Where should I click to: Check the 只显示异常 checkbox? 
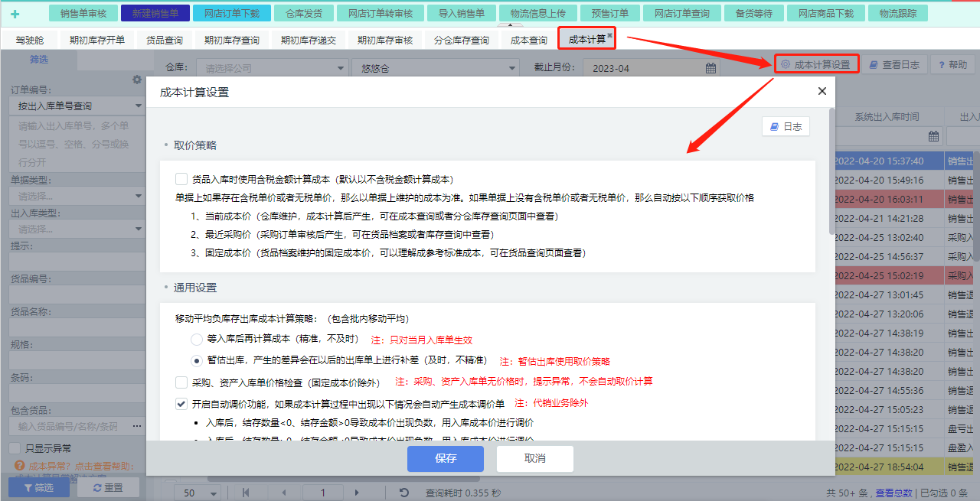pyautogui.click(x=15, y=448)
